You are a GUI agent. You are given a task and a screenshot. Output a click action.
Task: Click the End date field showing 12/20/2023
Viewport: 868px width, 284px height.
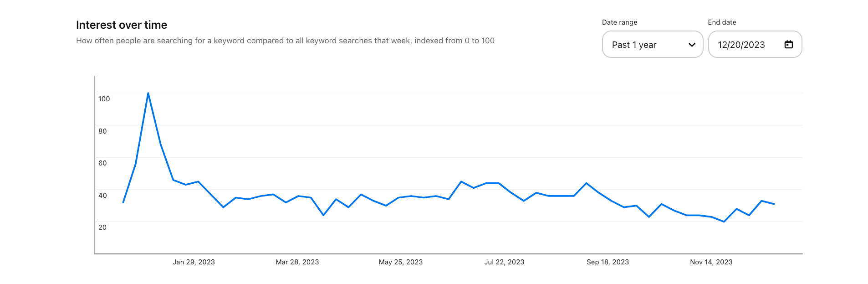741,45
